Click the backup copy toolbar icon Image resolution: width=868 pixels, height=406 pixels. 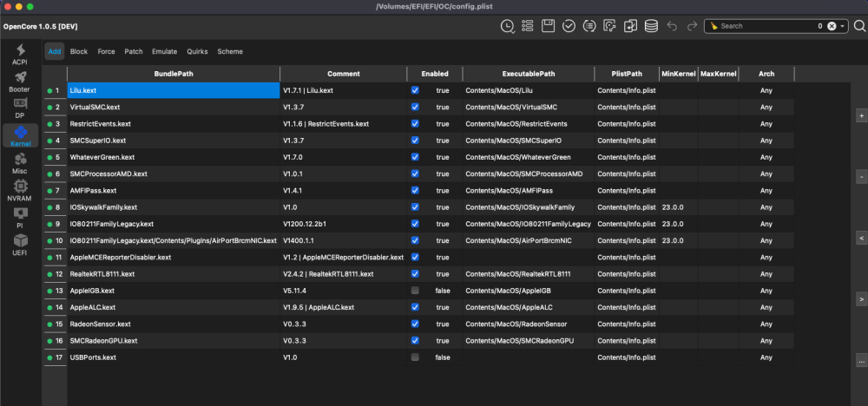(630, 26)
